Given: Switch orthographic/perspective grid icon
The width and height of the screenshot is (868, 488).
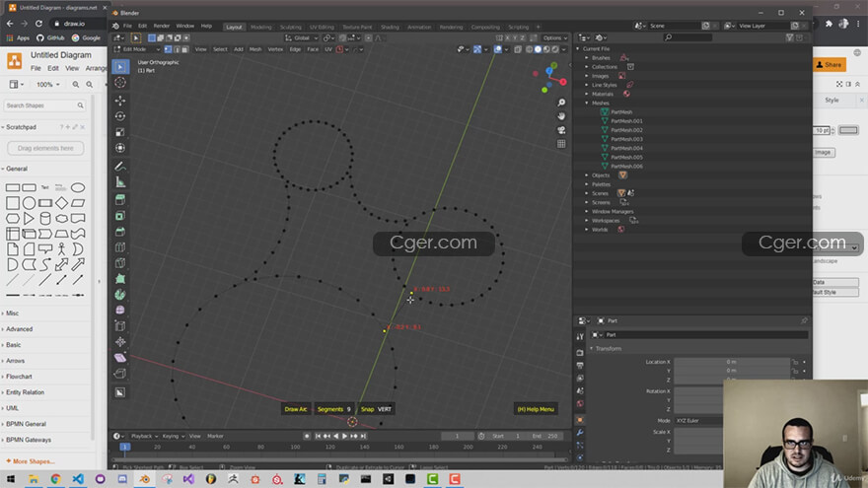Looking at the screenshot, I should tap(561, 144).
